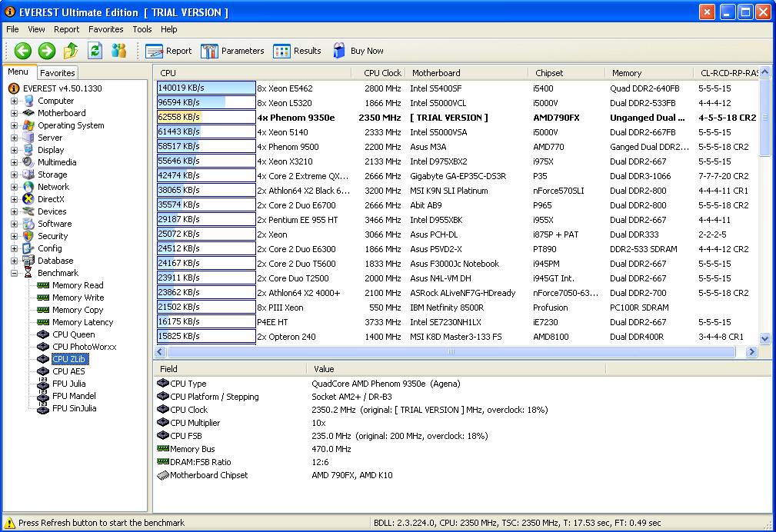
Task: Select the Computer icon in tree
Action: 28,101
